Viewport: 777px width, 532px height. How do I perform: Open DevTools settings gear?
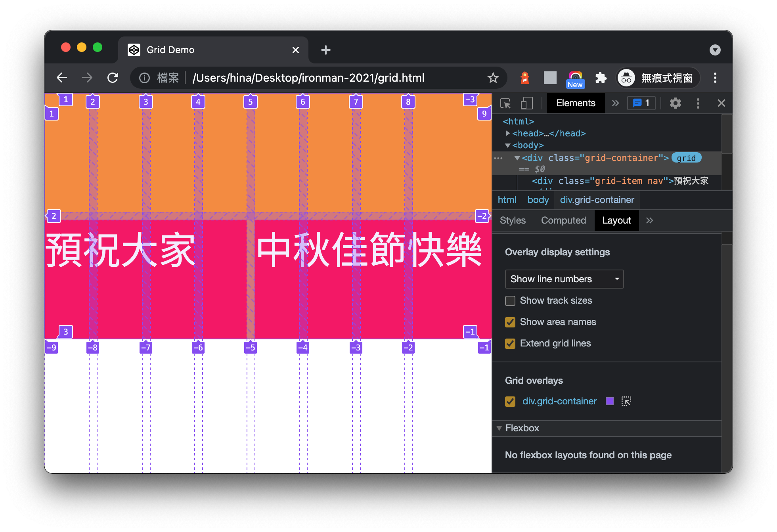tap(676, 103)
